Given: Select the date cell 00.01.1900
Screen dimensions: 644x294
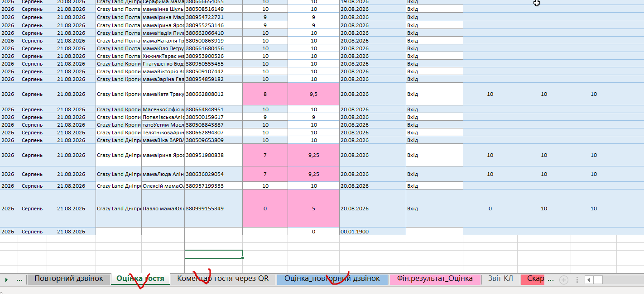Looking at the screenshot, I should tap(372, 231).
